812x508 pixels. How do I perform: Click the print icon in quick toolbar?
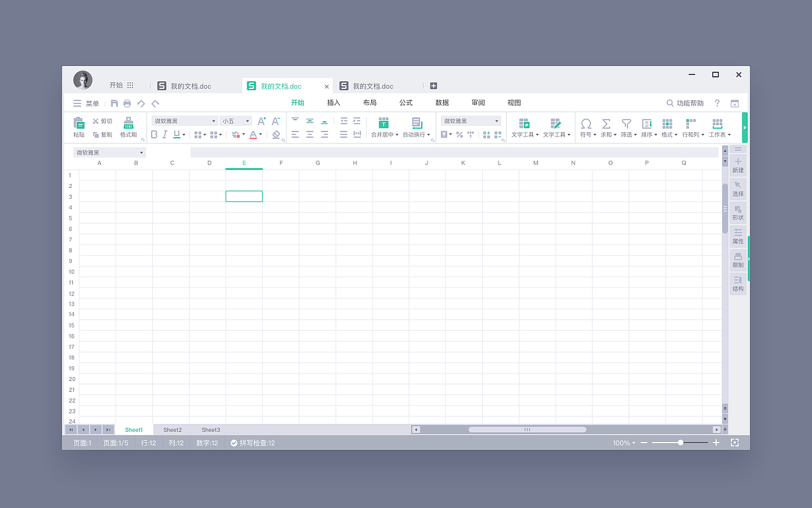(x=127, y=103)
